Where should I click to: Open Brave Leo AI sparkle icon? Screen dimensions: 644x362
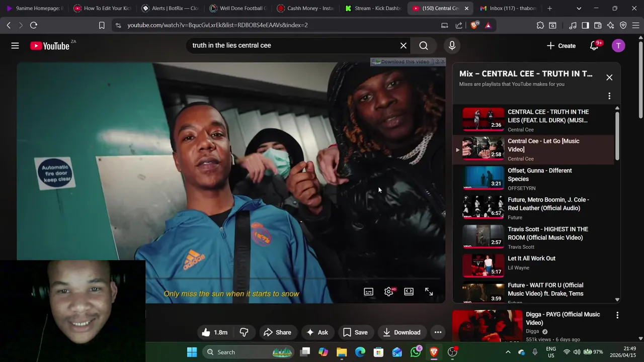[610, 25]
